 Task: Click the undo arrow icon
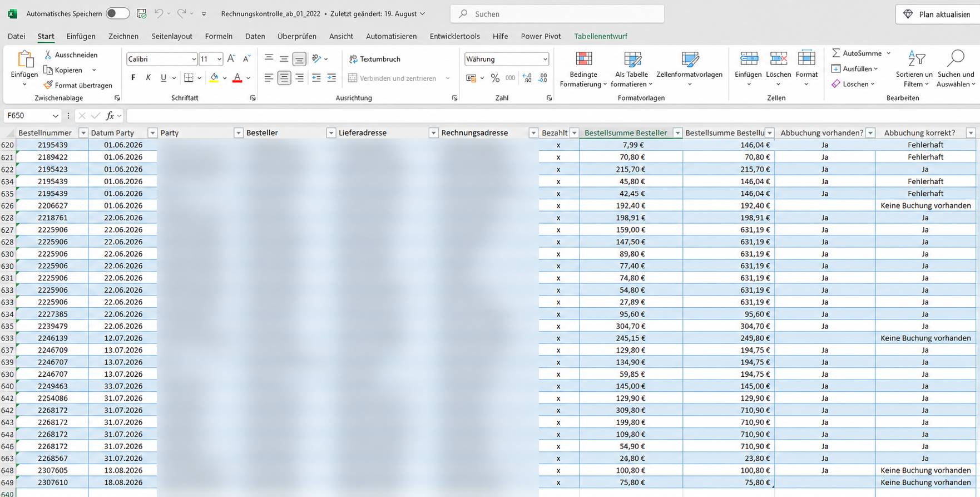coord(159,13)
